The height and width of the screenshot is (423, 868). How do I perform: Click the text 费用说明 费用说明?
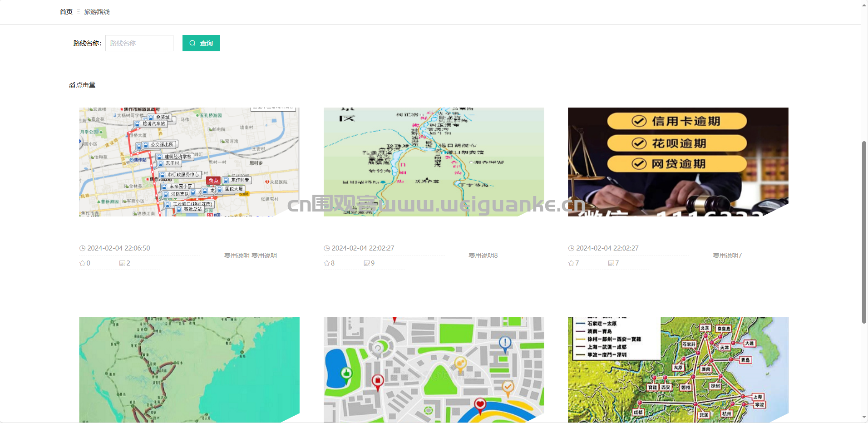251,256
